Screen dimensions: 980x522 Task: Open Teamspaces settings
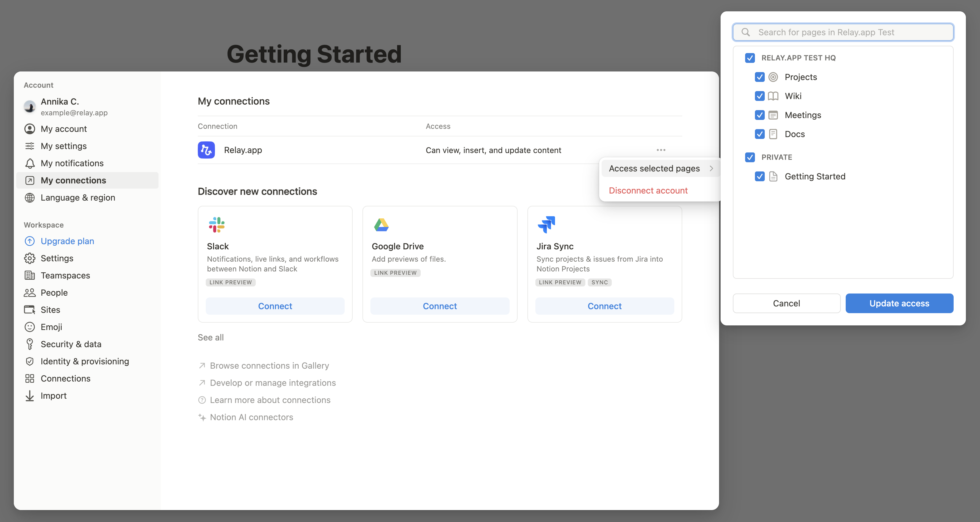click(65, 275)
